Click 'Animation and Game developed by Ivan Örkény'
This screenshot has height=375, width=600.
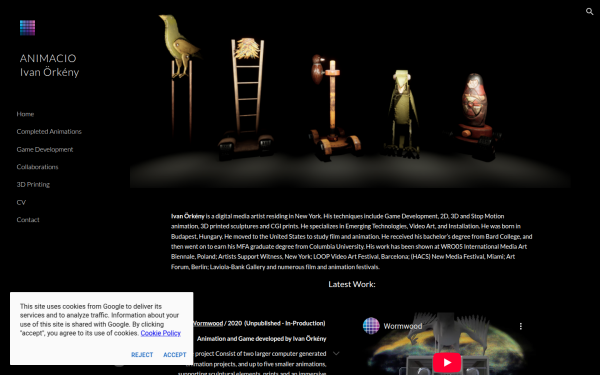[261, 339]
